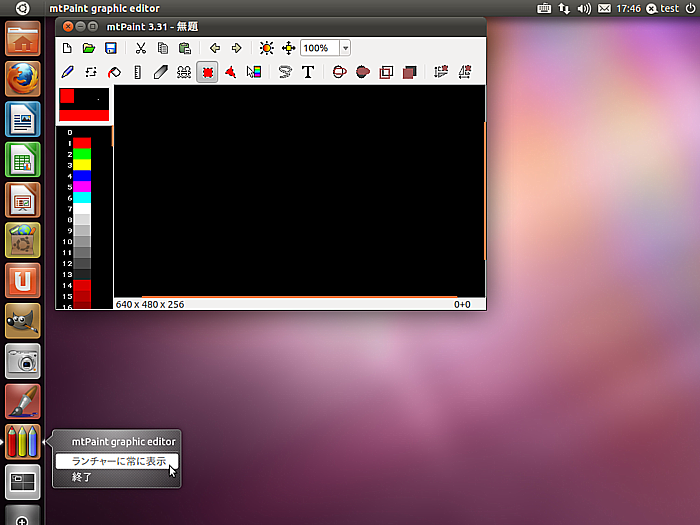Undo the last action with left arrow

(214, 48)
